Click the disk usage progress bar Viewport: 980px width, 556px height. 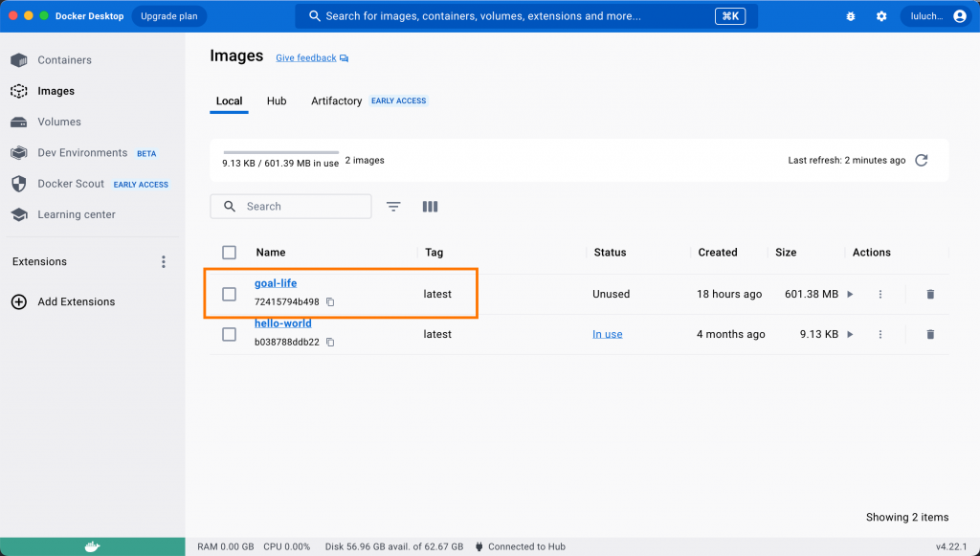coord(281,152)
